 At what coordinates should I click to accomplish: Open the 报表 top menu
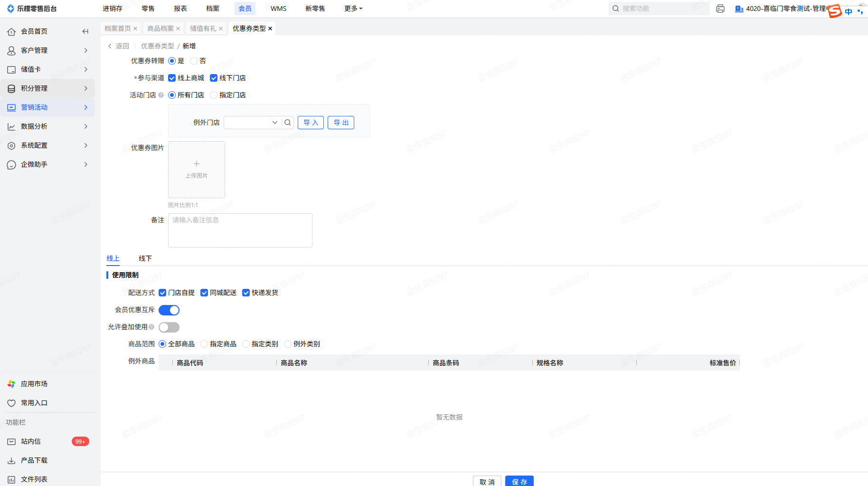click(180, 9)
